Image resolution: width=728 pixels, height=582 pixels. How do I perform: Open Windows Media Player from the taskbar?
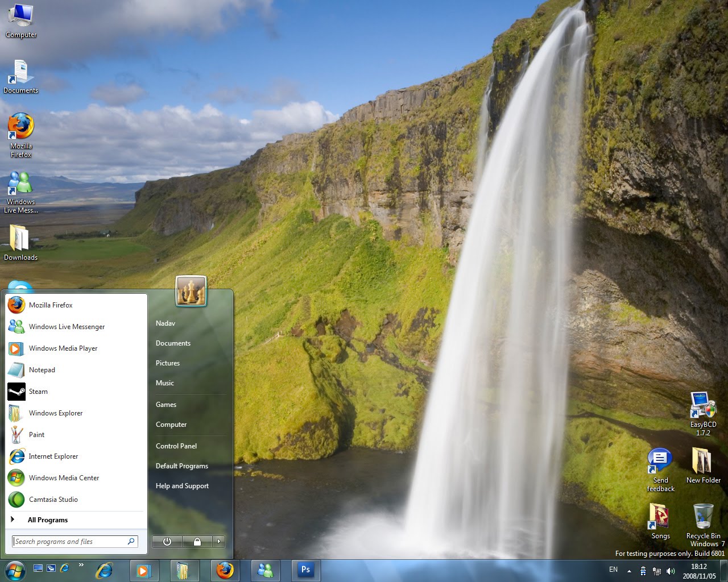coord(144,570)
